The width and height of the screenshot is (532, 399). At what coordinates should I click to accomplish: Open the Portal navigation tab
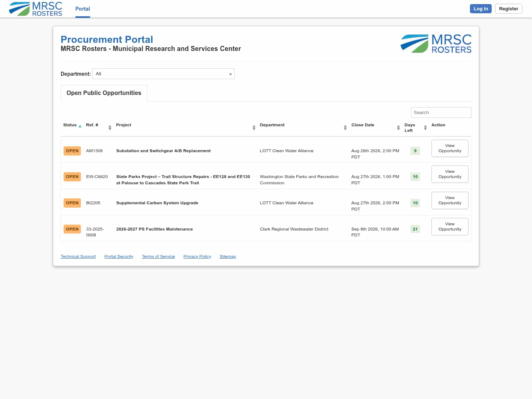coord(83,9)
